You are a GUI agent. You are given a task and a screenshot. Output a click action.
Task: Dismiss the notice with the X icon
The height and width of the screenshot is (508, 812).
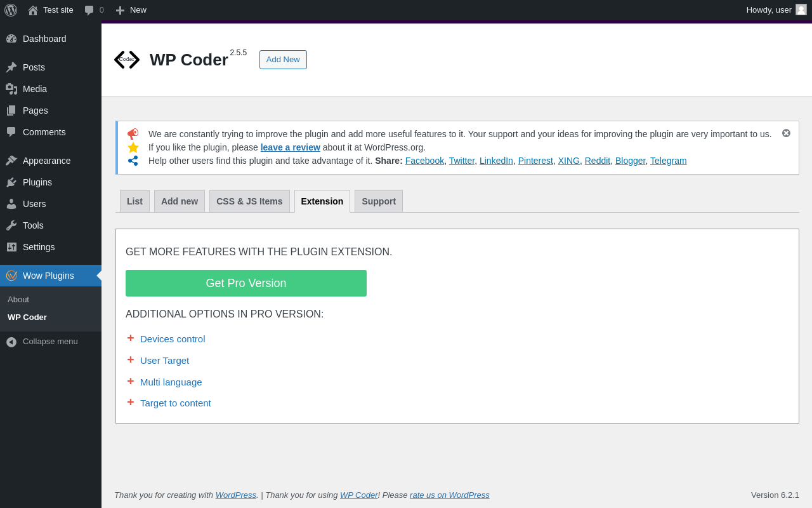click(x=786, y=133)
